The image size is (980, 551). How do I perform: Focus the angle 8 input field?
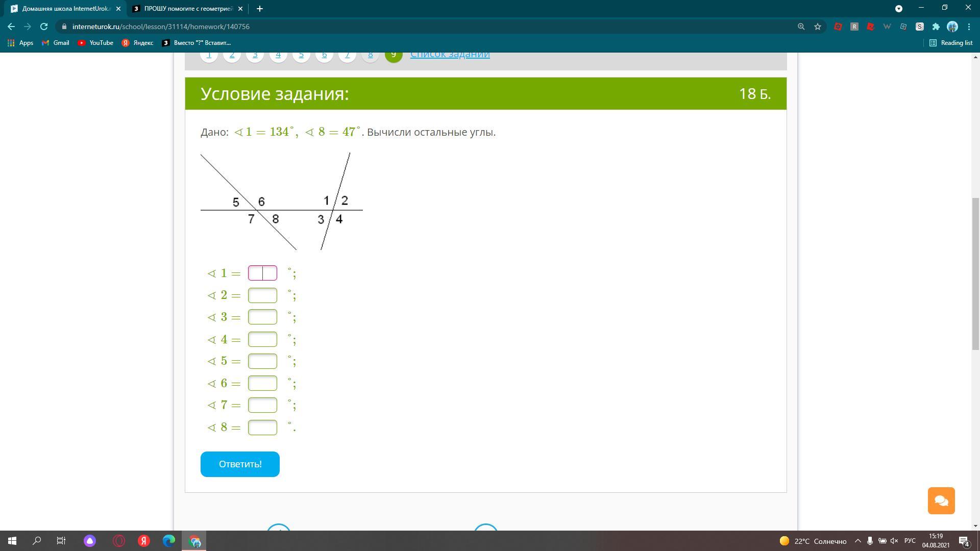click(262, 428)
